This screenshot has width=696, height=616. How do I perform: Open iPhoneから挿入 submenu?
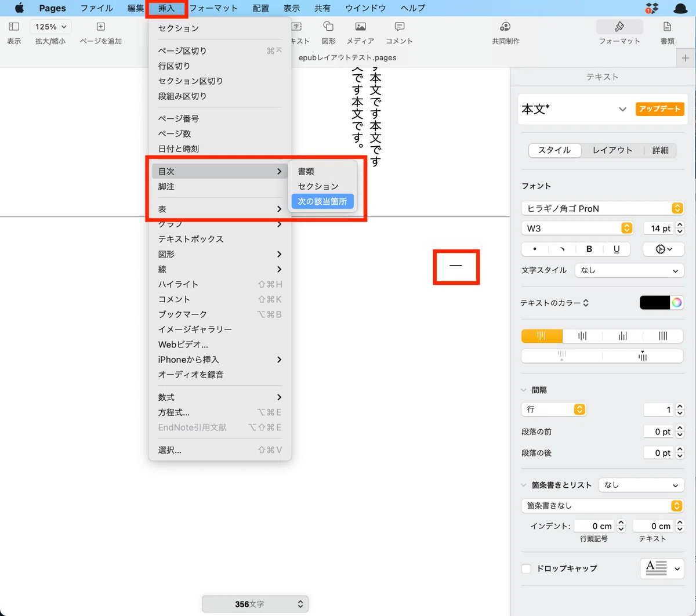[x=220, y=360]
